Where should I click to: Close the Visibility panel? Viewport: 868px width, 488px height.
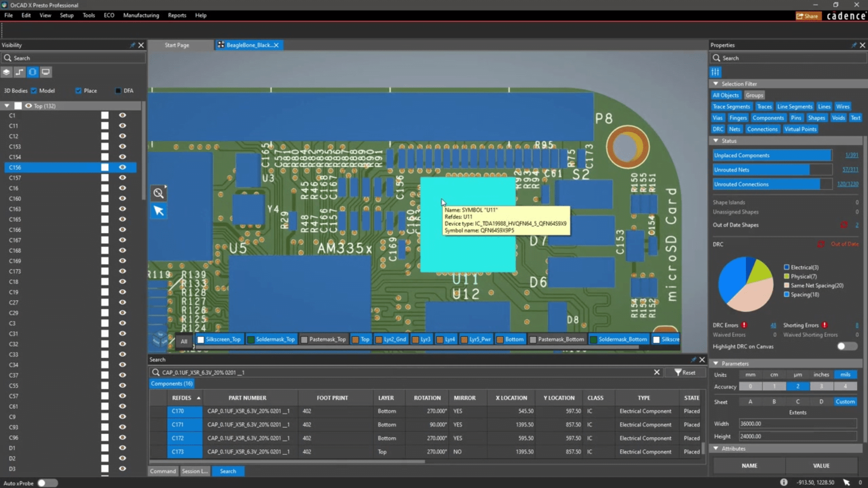tap(141, 45)
